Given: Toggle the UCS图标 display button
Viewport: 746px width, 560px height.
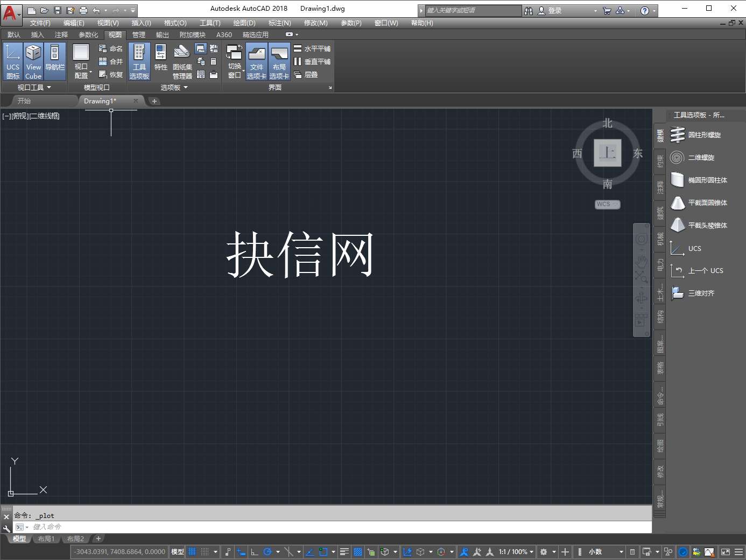Looking at the screenshot, I should [13, 62].
